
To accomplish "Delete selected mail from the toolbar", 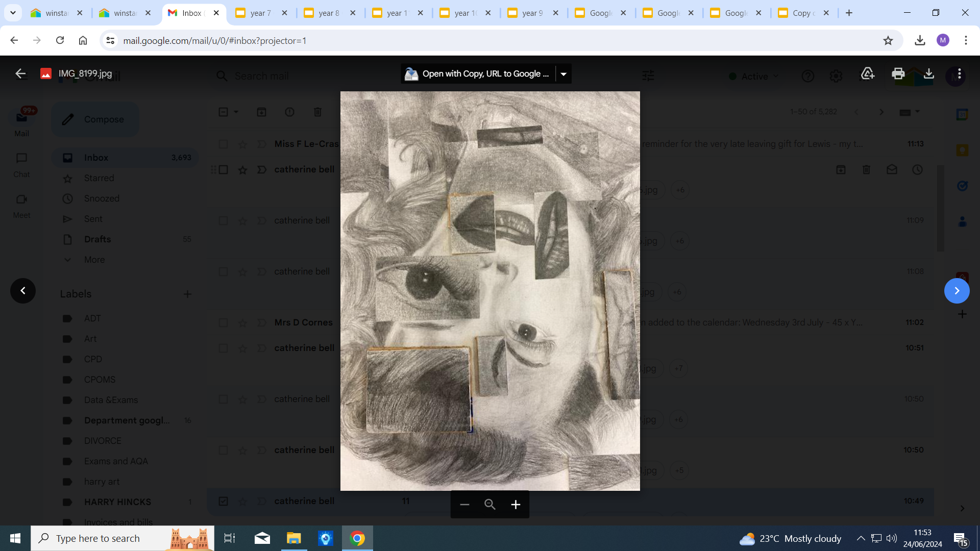I will coord(317,112).
